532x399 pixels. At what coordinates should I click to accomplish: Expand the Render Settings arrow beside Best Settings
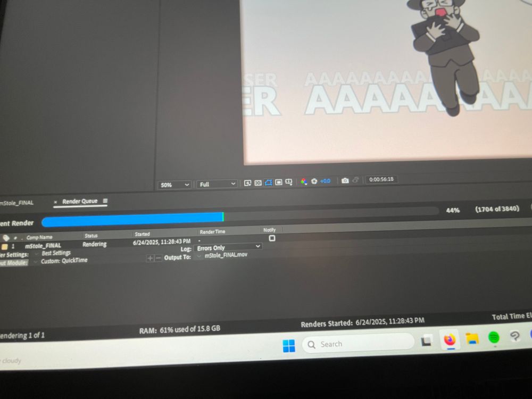coord(36,254)
